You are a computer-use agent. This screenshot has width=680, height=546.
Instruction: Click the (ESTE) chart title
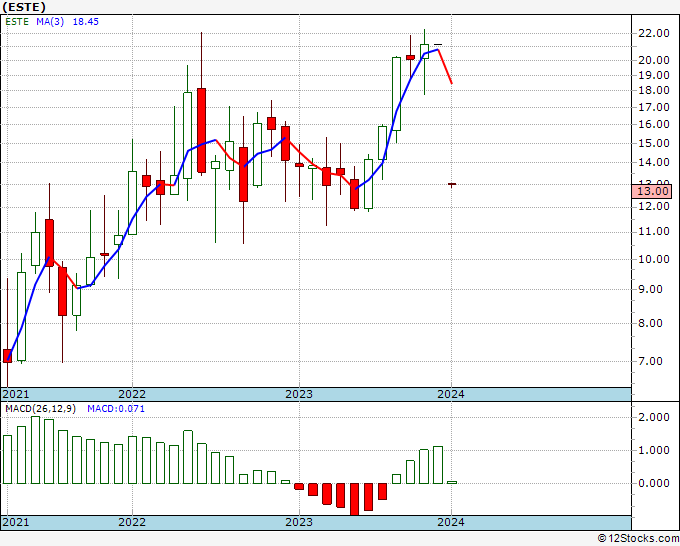[x=23, y=7]
